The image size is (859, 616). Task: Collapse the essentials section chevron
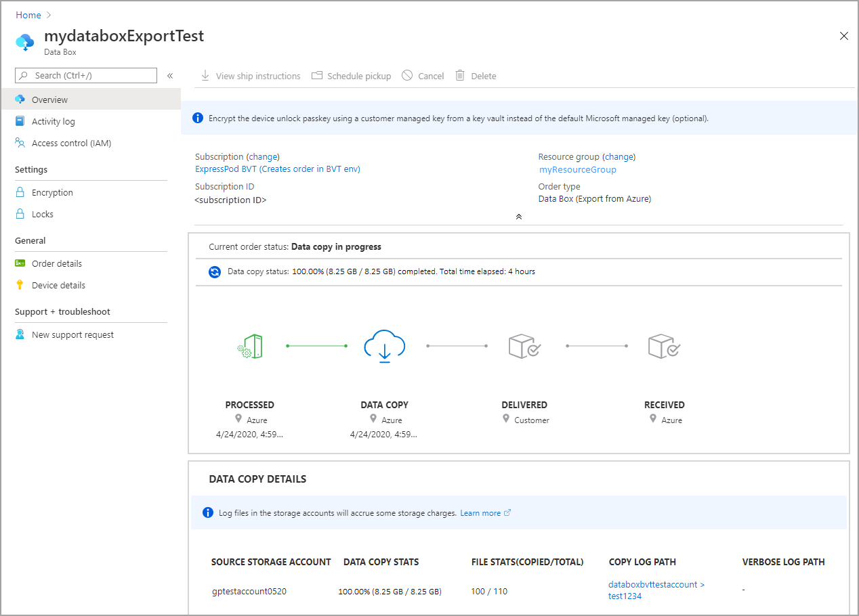coord(519,217)
